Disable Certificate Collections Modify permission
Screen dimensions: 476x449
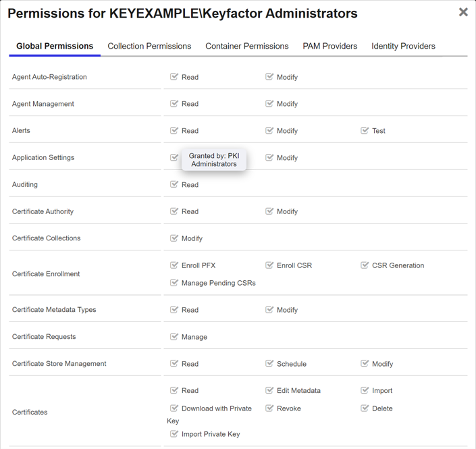click(174, 238)
